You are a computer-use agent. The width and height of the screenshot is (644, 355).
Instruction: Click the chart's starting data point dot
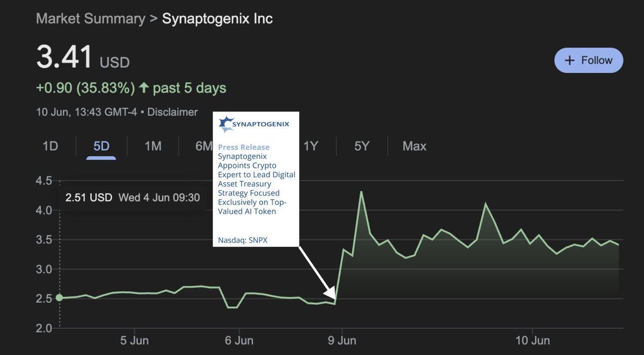coord(60,298)
